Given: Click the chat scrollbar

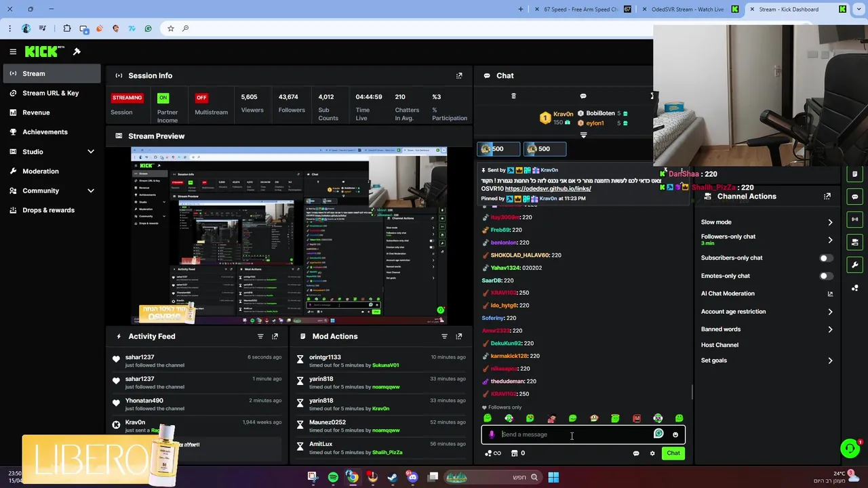Looking at the screenshot, I should pyautogui.click(x=692, y=392).
